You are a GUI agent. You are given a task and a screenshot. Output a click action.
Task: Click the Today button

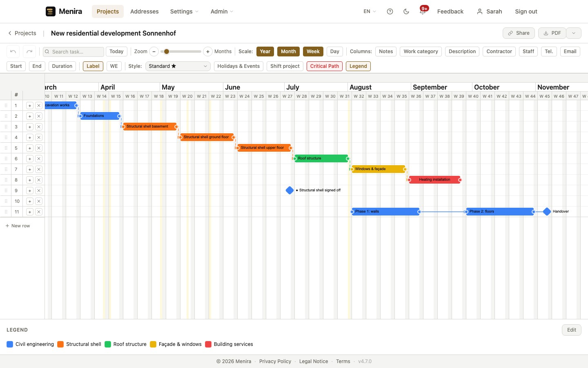116,52
